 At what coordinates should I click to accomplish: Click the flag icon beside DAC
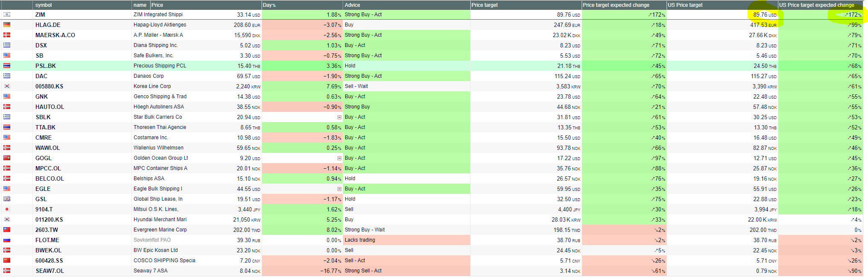pyautogui.click(x=6, y=76)
